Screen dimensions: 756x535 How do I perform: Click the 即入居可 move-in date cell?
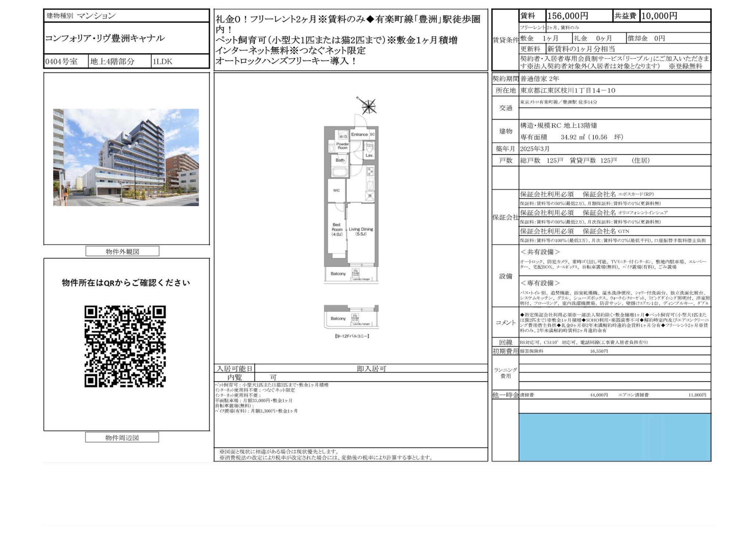coord(371,369)
